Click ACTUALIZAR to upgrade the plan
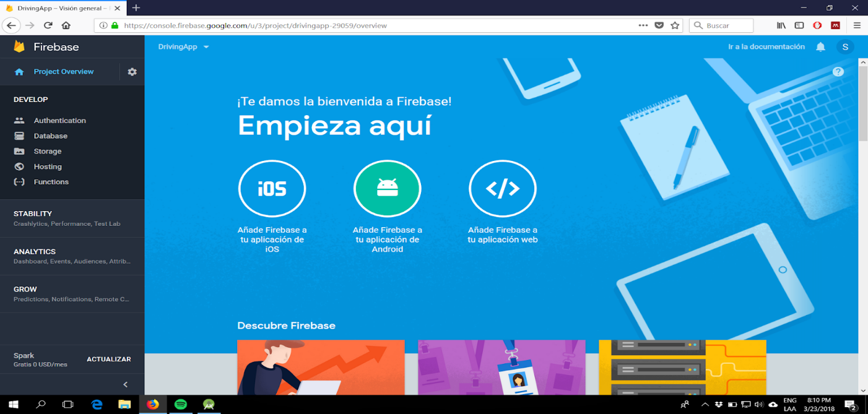The height and width of the screenshot is (414, 868). point(109,360)
